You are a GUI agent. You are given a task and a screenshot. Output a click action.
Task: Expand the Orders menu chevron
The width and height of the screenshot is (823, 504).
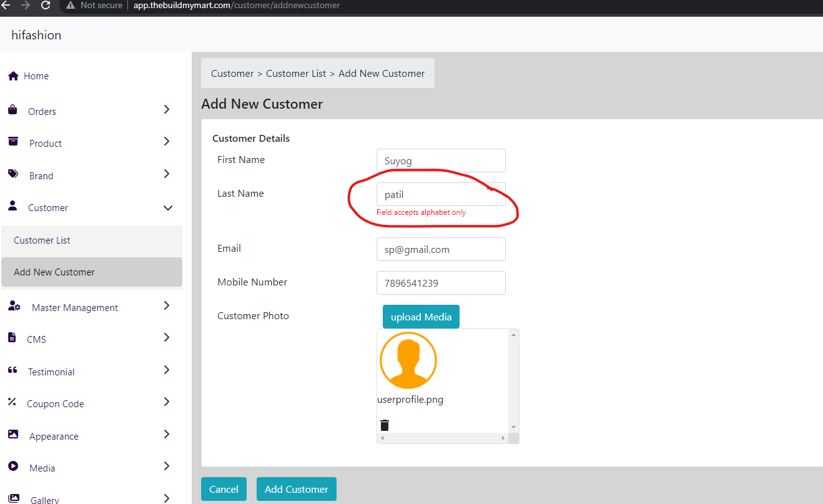tap(167, 109)
